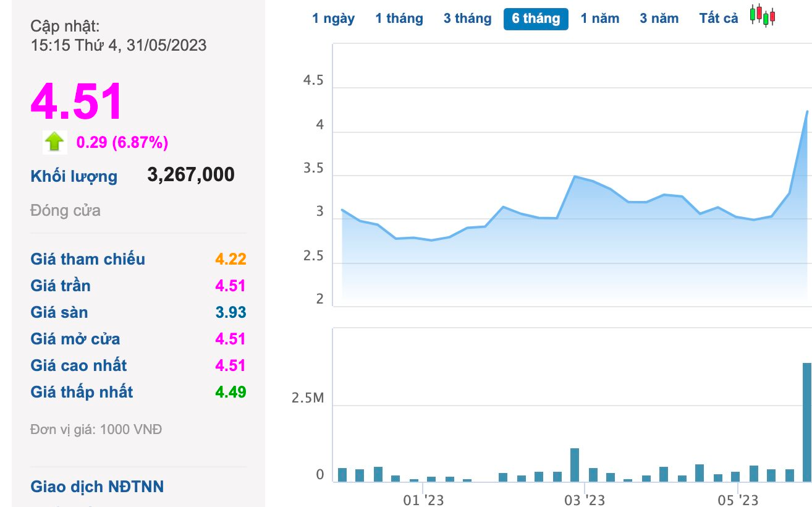Click the volume value 3,267,000
Screen dimensions: 812x507
pyautogui.click(x=191, y=174)
